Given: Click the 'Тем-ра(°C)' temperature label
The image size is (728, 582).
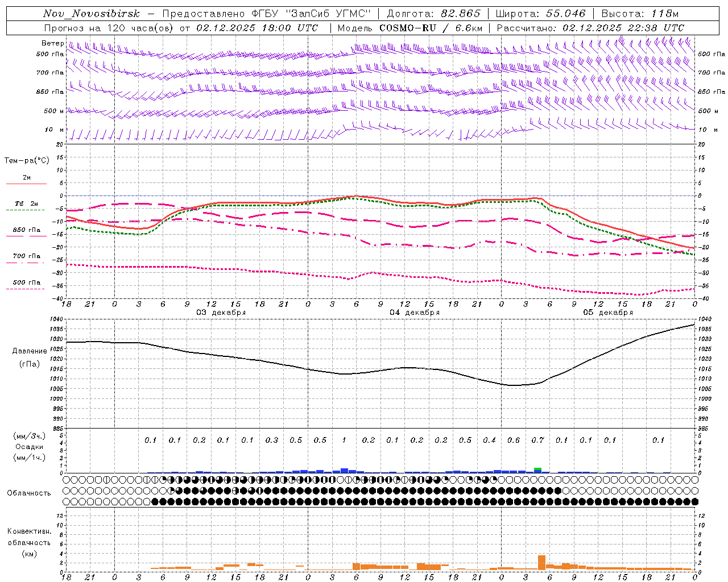Looking at the screenshot, I should pyautogui.click(x=27, y=161).
